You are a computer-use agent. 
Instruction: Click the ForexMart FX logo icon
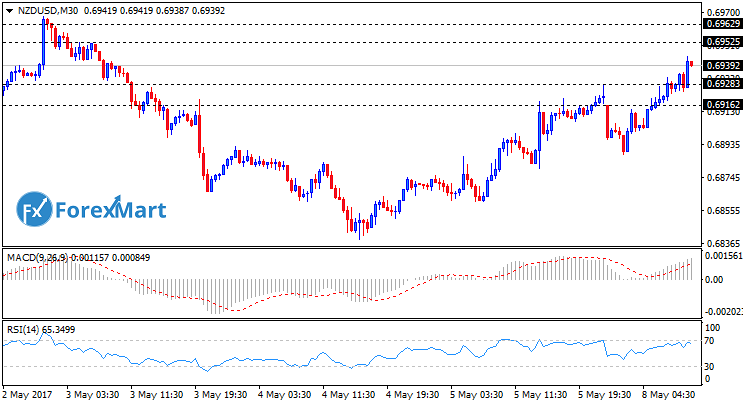34,211
